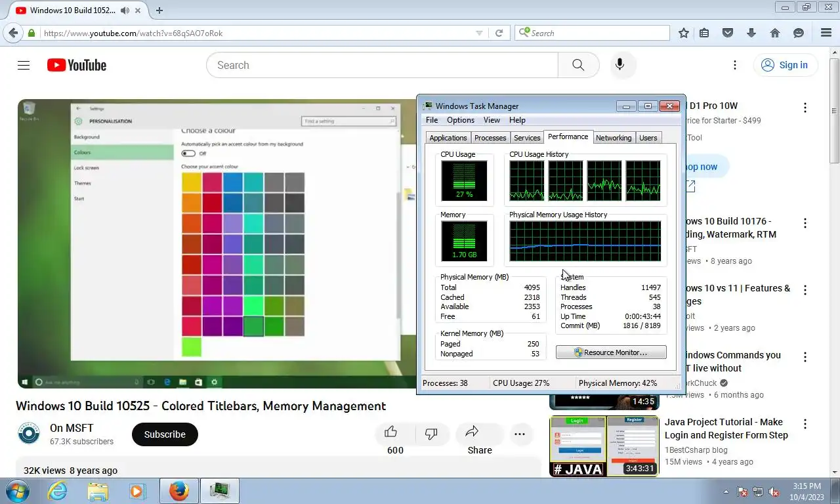Open Windows Commands video title

732,362
